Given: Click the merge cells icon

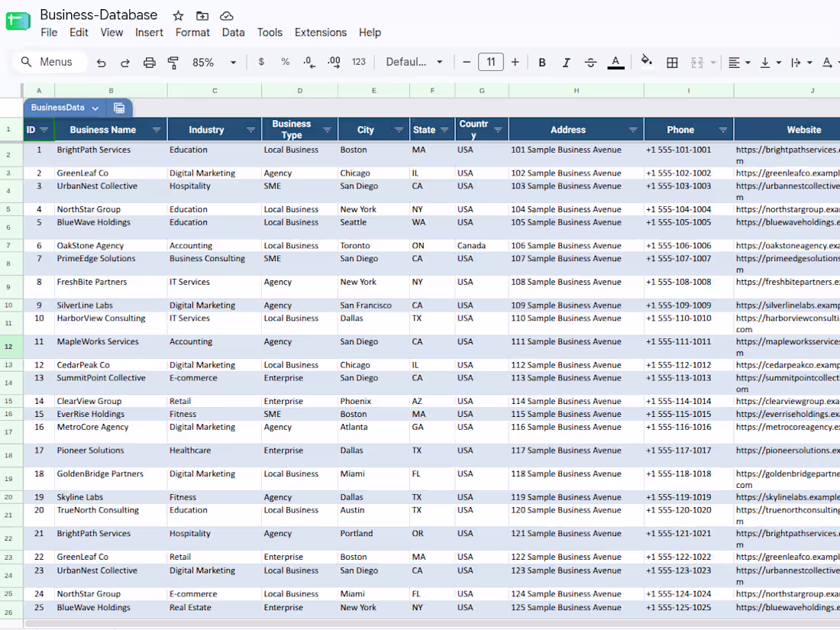Looking at the screenshot, I should (x=697, y=63).
